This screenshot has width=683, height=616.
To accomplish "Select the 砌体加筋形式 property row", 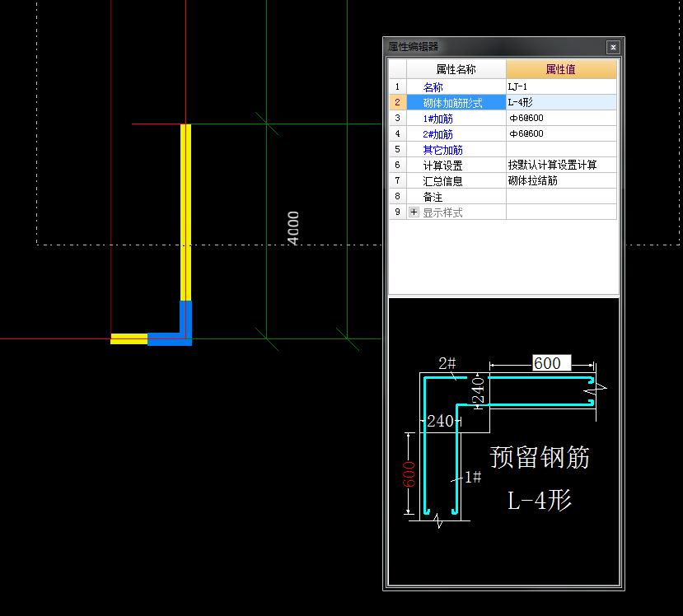I will pos(456,103).
